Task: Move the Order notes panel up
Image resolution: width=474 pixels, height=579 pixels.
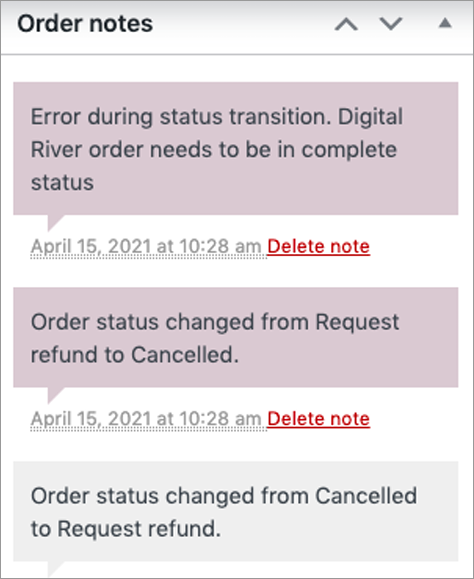Action: pos(346,24)
